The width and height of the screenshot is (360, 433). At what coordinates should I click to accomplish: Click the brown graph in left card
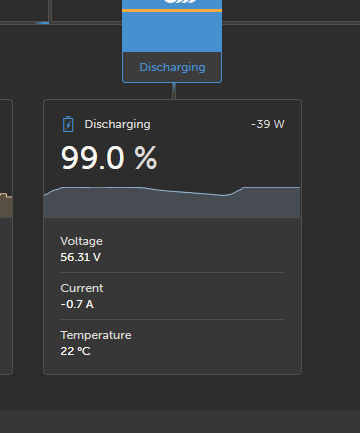(x=6, y=205)
